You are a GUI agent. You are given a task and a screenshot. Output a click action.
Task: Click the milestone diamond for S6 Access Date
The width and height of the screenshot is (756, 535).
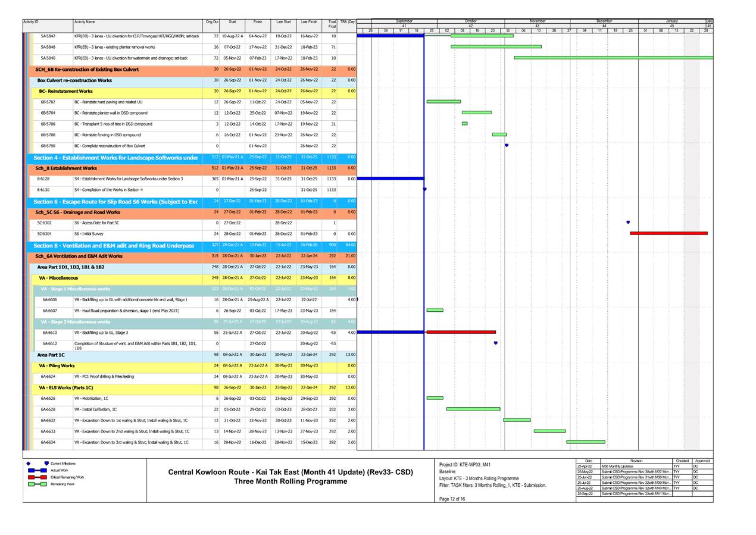coord(627,223)
